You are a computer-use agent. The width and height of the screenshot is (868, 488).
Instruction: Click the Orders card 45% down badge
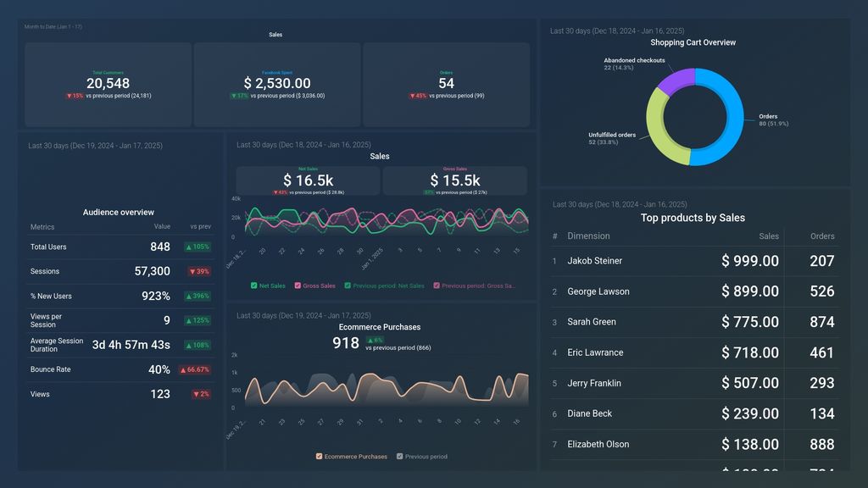(x=418, y=96)
